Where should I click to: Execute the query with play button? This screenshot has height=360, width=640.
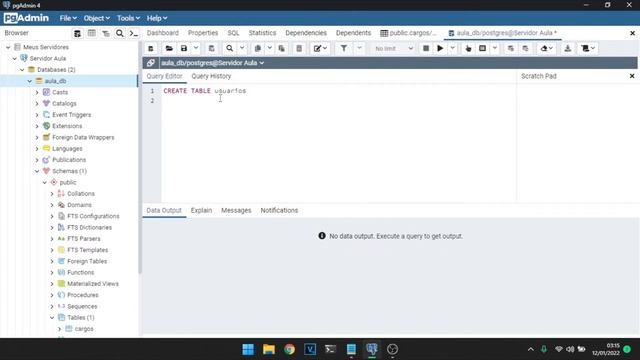[440, 49]
